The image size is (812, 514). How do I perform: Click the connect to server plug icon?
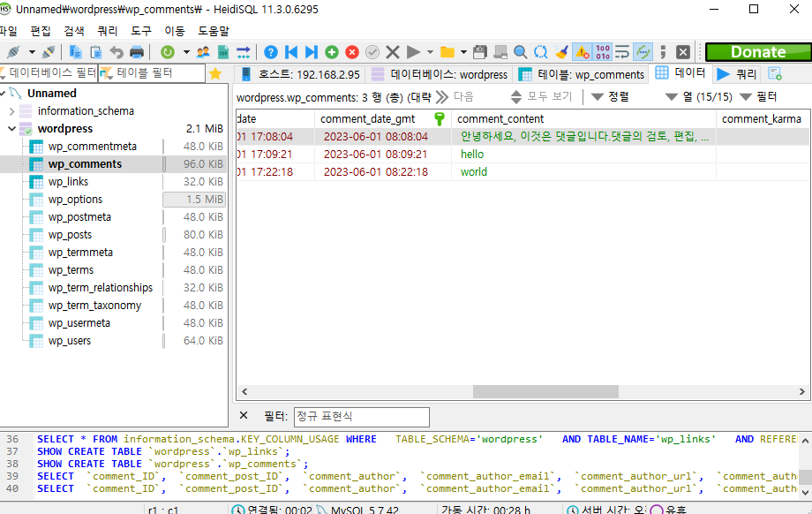click(x=13, y=52)
